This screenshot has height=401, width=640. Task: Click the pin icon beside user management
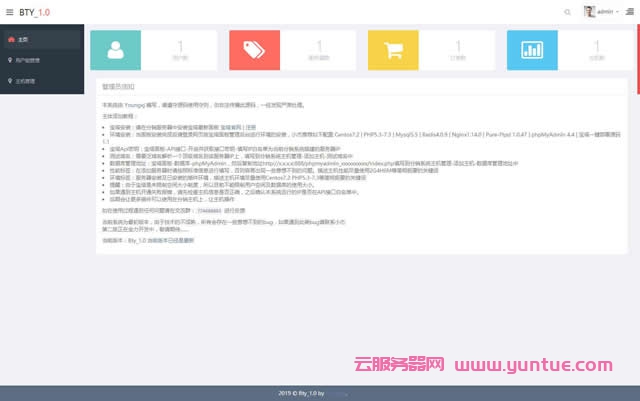(9, 60)
